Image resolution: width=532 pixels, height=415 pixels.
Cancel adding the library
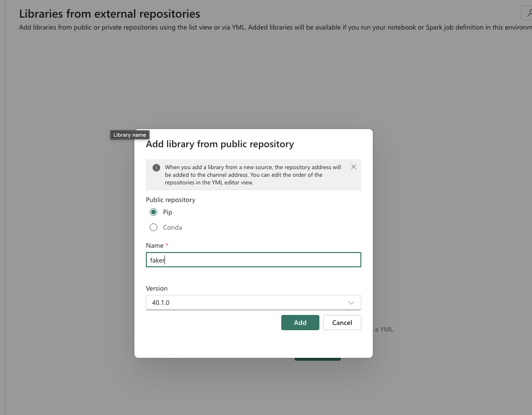tap(342, 323)
